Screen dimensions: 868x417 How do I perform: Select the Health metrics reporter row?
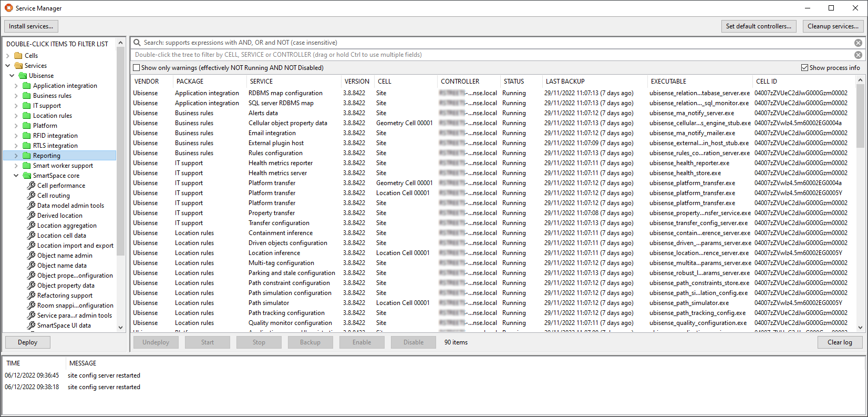coord(494,163)
